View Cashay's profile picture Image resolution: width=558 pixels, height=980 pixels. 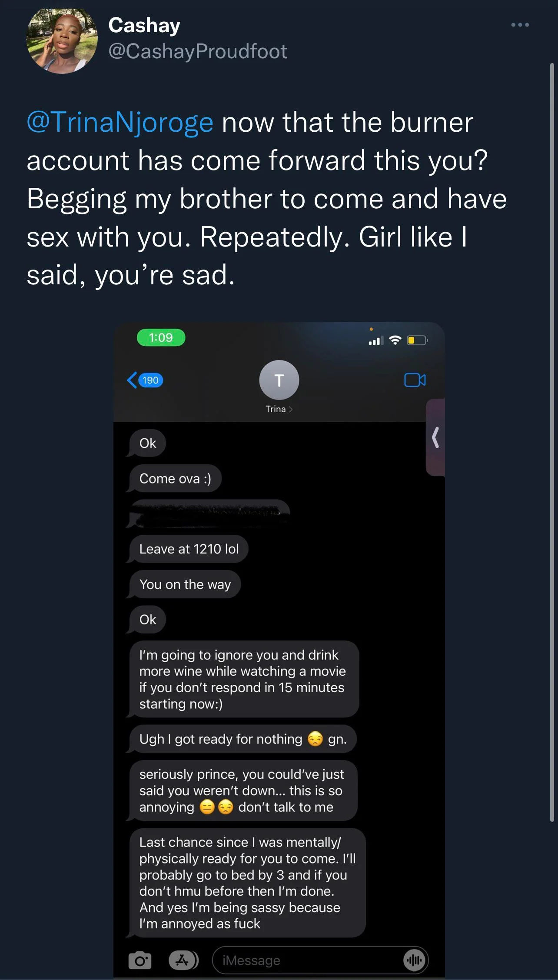point(62,40)
